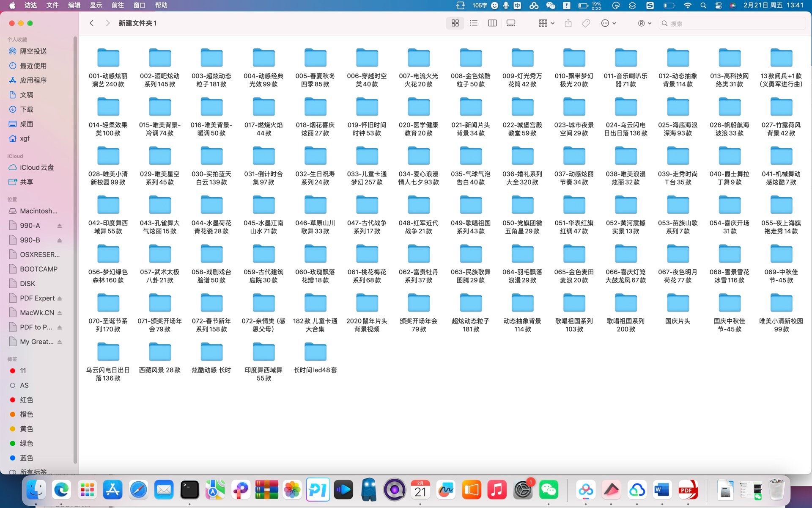
Task: Open Control Center in menu bar
Action: tap(718, 6)
